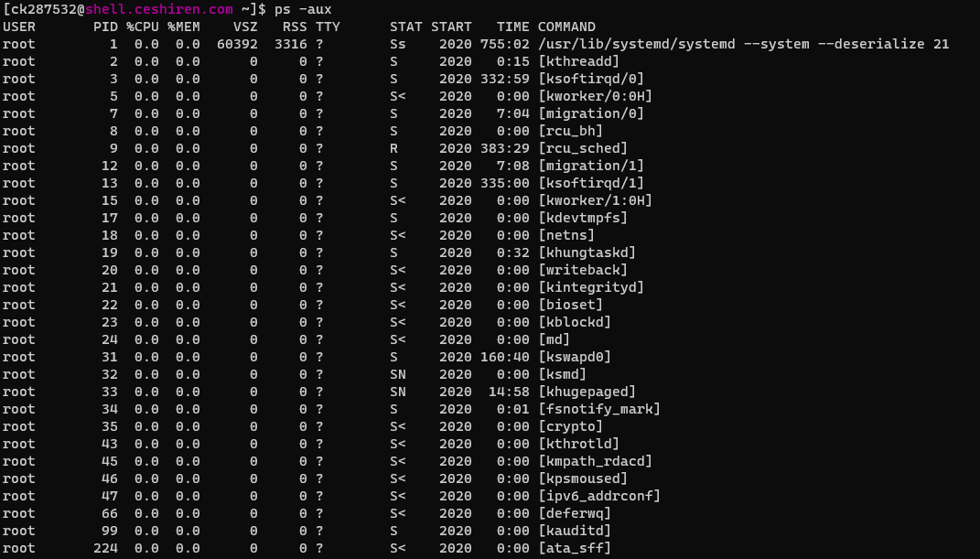
Task: Click the shell.ceshiren.com hostname in the prompt
Action: click(x=159, y=9)
